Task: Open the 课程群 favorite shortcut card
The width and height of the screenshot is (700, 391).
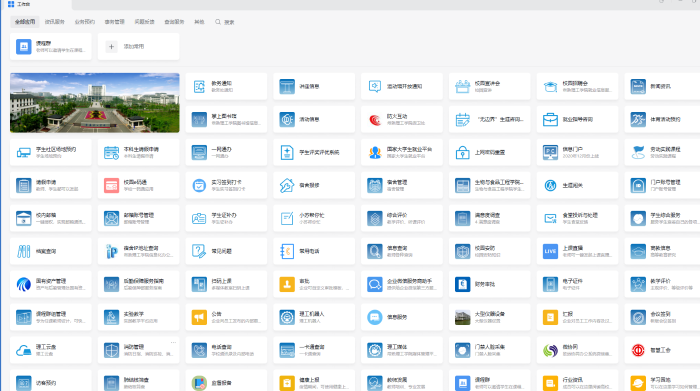Action: [51, 46]
